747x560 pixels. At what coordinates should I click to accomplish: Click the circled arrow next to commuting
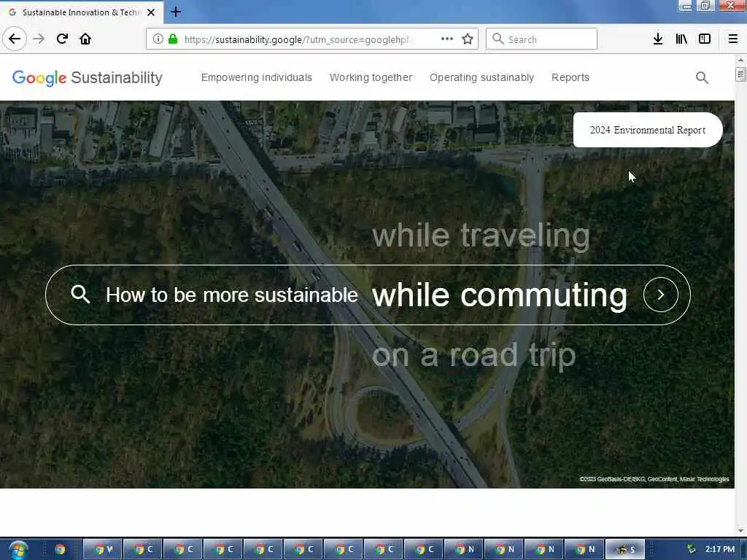pos(661,295)
